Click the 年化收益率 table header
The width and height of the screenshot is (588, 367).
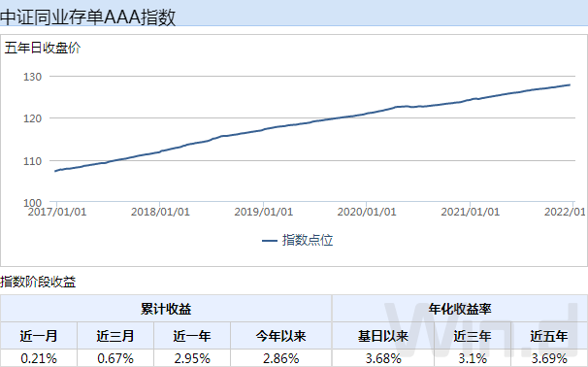pyautogui.click(x=460, y=309)
